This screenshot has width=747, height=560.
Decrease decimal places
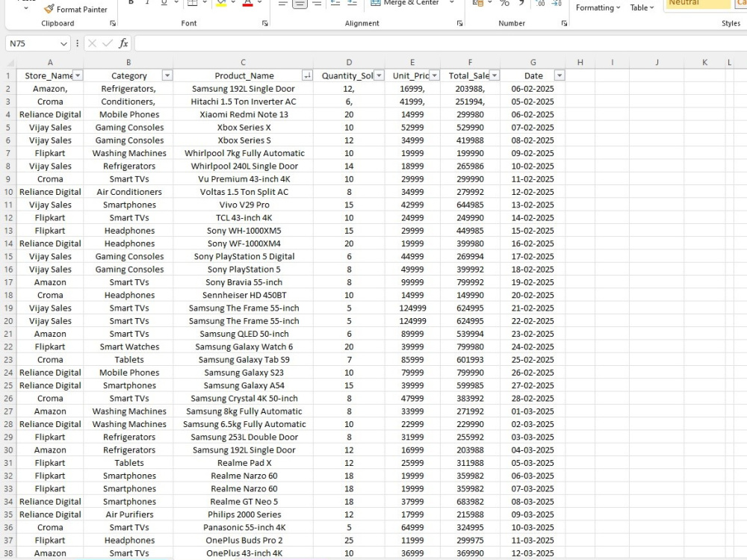tap(557, 3)
